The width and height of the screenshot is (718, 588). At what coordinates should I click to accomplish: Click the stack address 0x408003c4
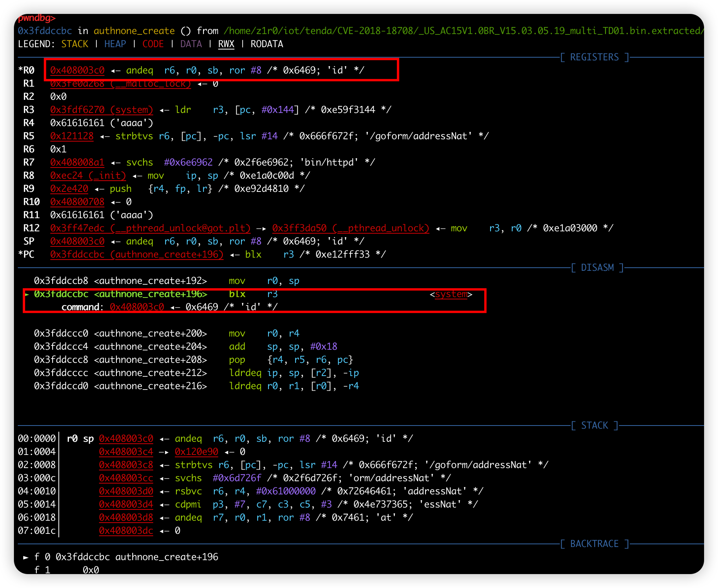[126, 452]
